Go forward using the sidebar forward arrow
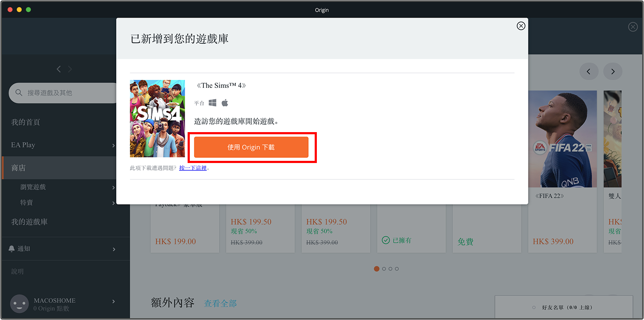This screenshot has height=320, width=644. (70, 69)
